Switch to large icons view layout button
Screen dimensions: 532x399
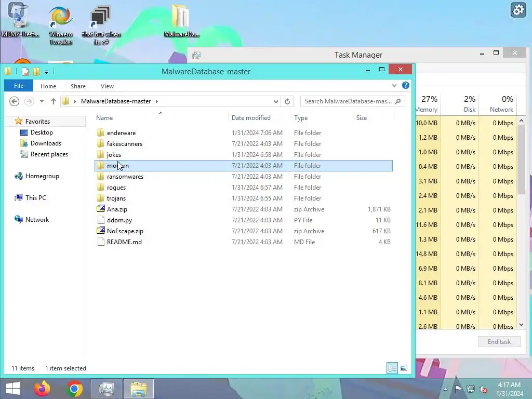click(403, 368)
